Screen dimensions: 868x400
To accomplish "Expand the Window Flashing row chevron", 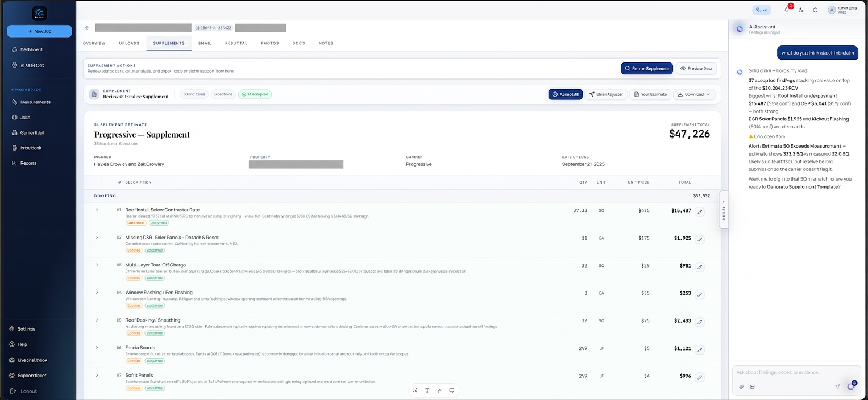I will [x=97, y=293].
